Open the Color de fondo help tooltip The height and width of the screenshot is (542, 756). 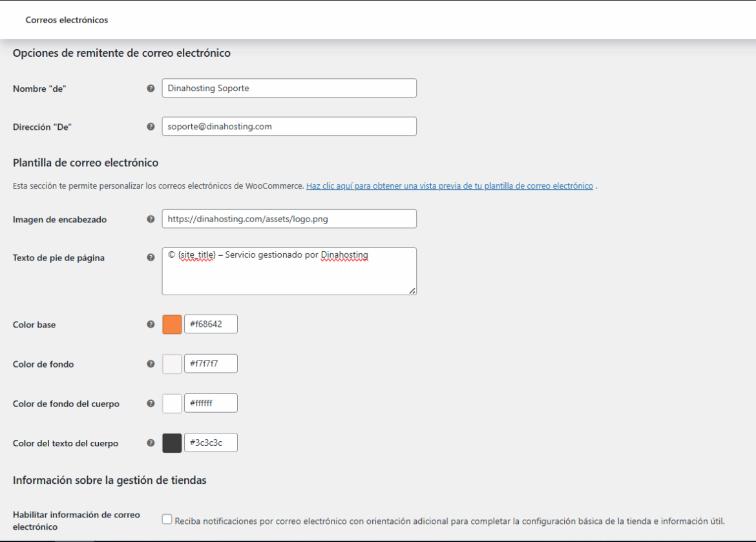tap(151, 364)
